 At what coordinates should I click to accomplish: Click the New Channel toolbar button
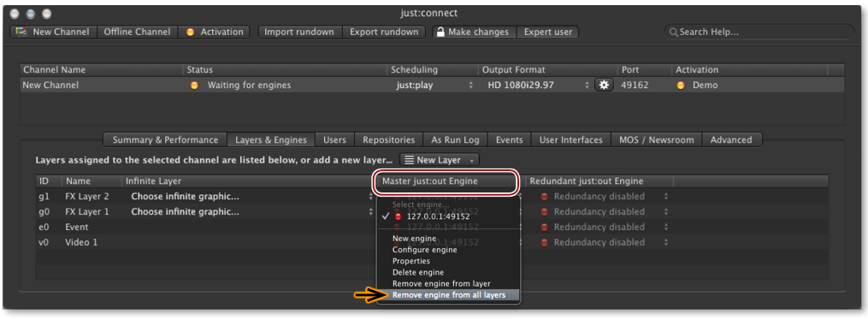point(54,32)
